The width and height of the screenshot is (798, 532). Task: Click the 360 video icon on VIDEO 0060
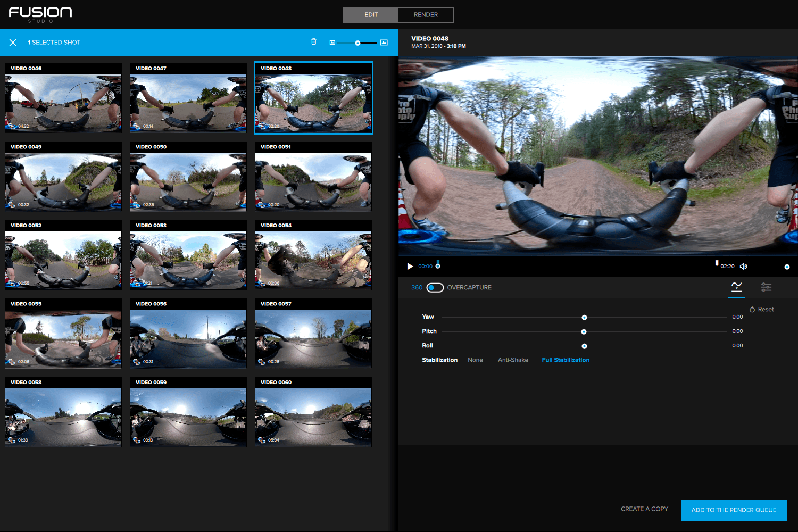tap(262, 440)
